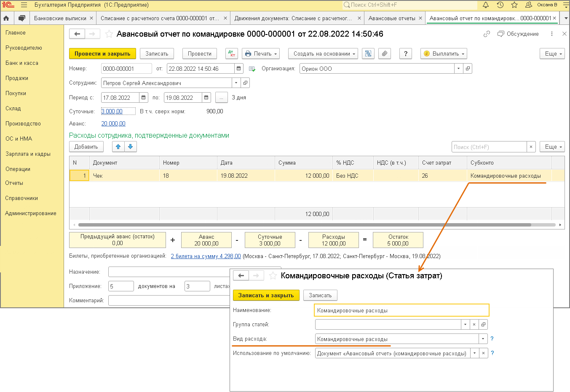This screenshot has width=570, height=392.
Task: Expand the Организация dropdown list
Action: pos(458,69)
